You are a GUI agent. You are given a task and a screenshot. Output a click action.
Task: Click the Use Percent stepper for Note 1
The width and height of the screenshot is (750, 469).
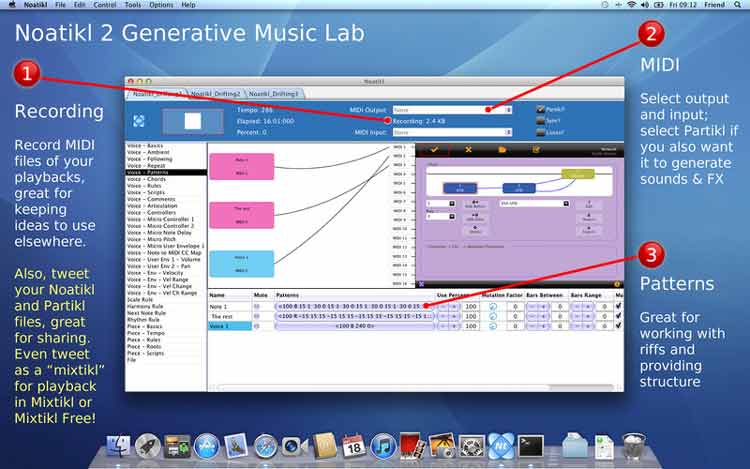pyautogui.click(x=449, y=306)
